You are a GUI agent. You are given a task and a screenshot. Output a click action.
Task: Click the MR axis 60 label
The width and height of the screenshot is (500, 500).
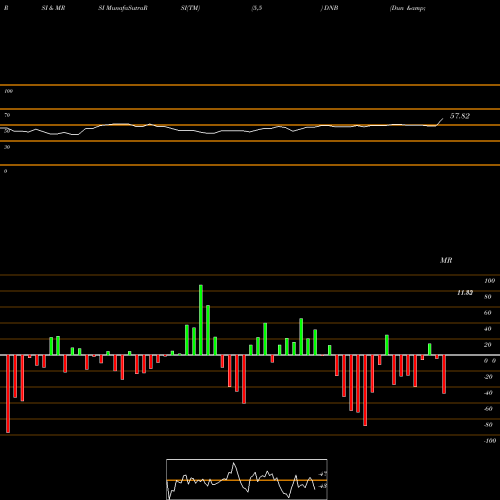tap(487, 313)
